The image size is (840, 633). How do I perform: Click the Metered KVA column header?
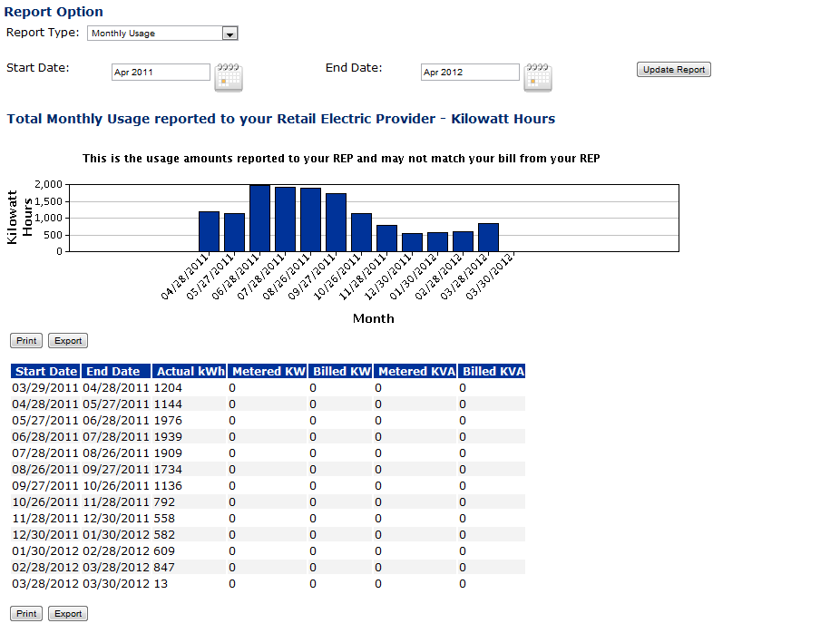(x=415, y=371)
